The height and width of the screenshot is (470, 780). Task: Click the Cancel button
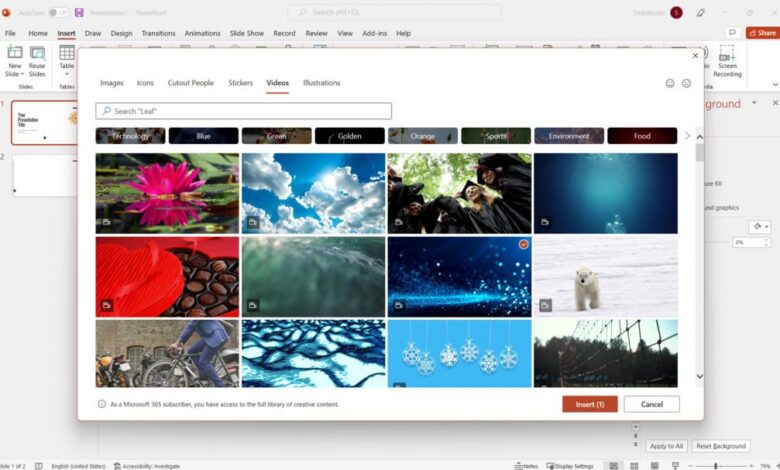point(652,404)
